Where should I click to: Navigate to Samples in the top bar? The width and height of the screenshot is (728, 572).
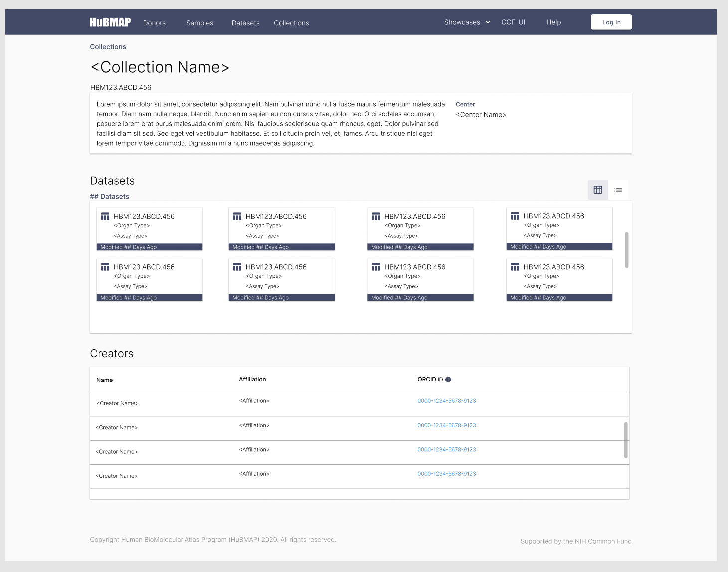pyautogui.click(x=199, y=23)
